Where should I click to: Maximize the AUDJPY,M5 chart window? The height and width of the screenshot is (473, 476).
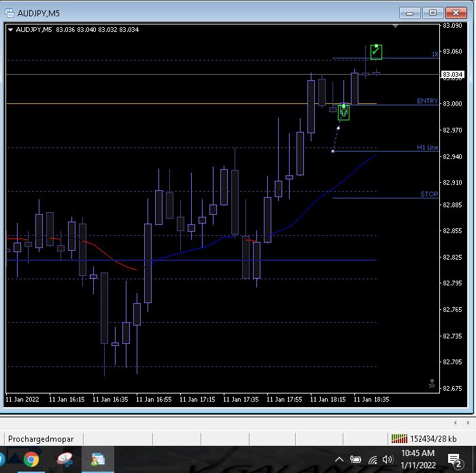432,13
